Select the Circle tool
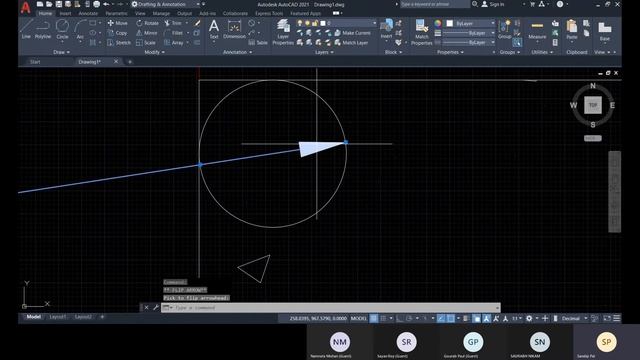640x360 pixels. point(62,29)
